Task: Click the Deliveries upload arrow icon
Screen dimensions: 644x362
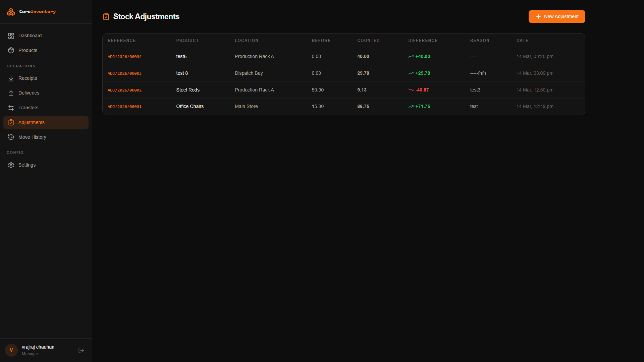Action: pos(11,93)
